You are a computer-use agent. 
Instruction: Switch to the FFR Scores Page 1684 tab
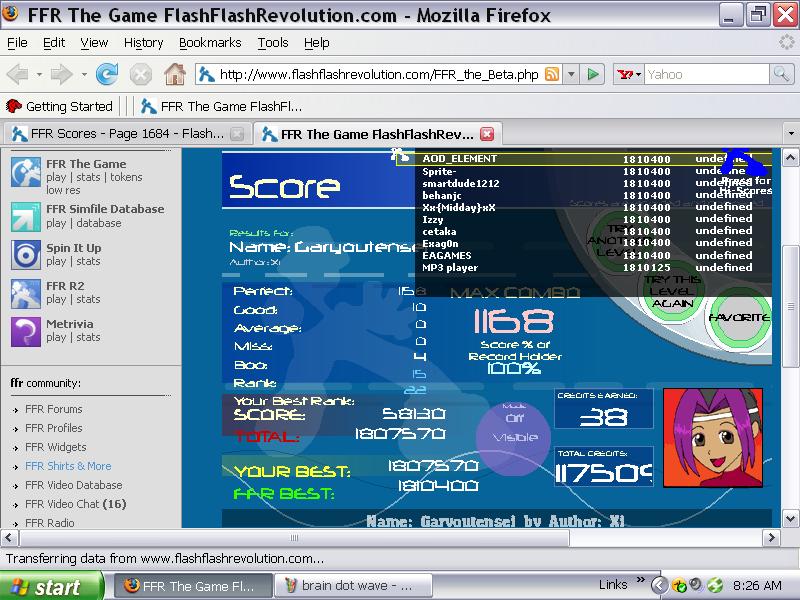[126, 134]
